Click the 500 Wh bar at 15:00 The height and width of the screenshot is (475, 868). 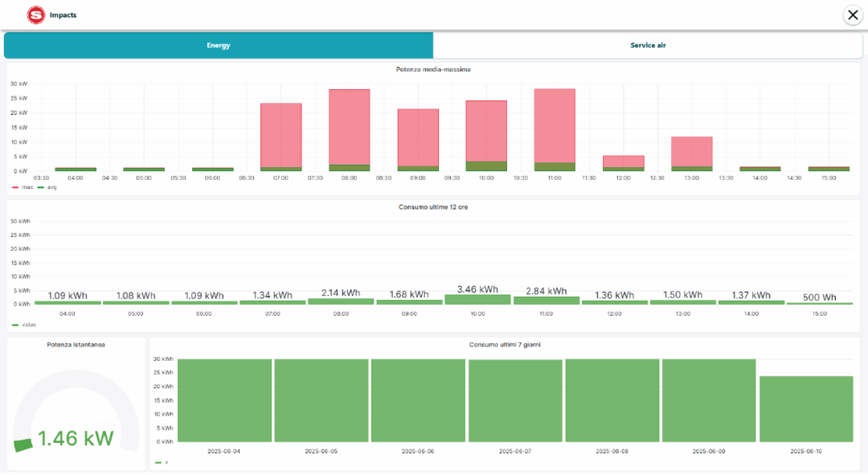820,303
